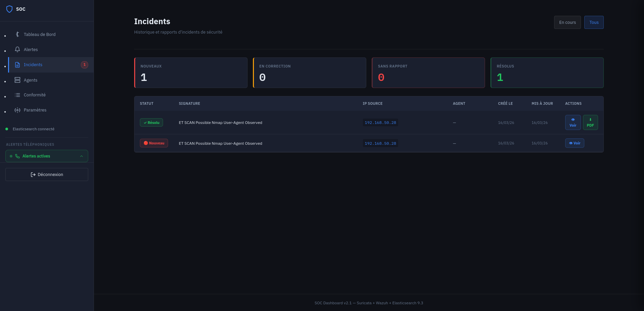Open Paramètres via the gear icon
644x311 pixels.
point(17,110)
